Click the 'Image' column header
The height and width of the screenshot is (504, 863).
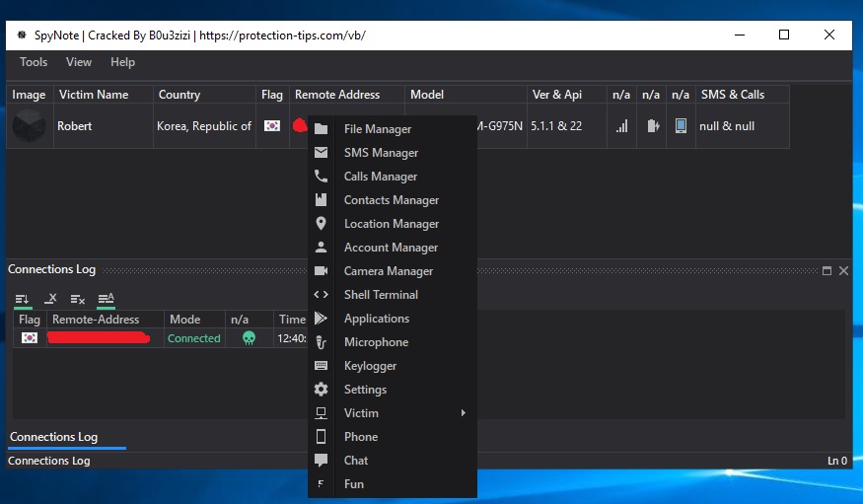tap(30, 95)
